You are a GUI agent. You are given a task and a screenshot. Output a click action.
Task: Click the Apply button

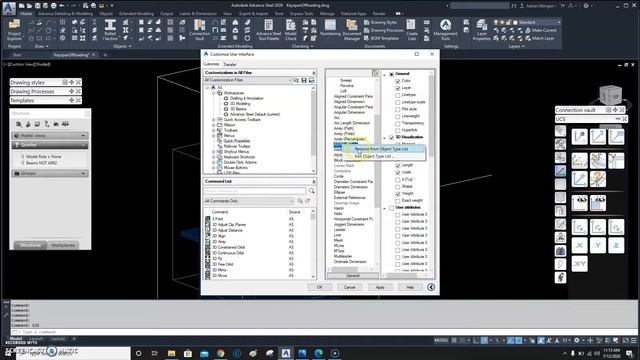click(x=380, y=287)
